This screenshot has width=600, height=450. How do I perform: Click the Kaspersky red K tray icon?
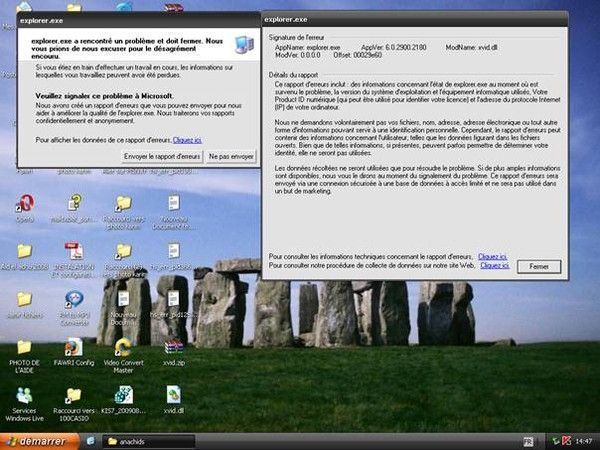coord(566,441)
